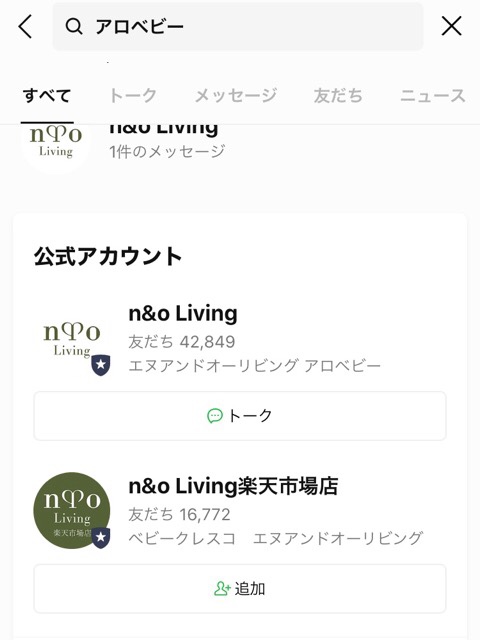This screenshot has width=480, height=640.
Task: Switch to the トーク tab
Action: click(x=133, y=96)
